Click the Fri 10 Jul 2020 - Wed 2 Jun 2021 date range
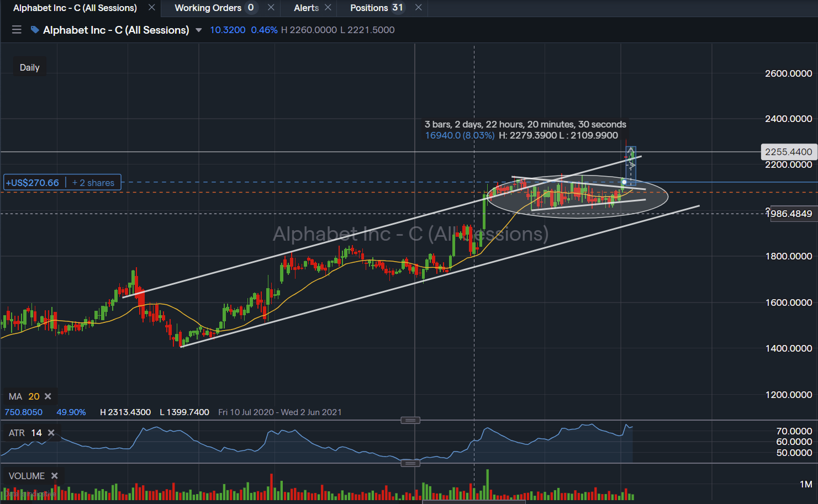This screenshot has height=504, width=818. point(280,412)
